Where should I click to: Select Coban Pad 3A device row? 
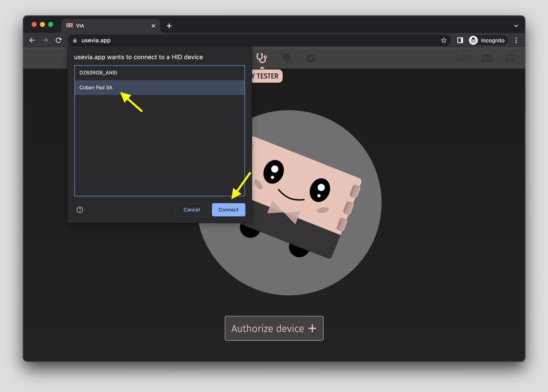pyautogui.click(x=160, y=87)
